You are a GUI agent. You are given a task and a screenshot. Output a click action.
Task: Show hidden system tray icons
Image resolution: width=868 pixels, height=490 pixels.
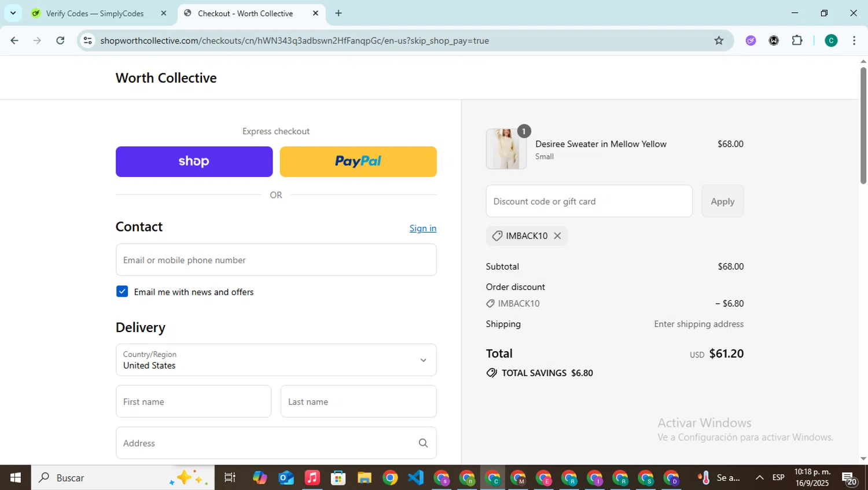[759, 478]
